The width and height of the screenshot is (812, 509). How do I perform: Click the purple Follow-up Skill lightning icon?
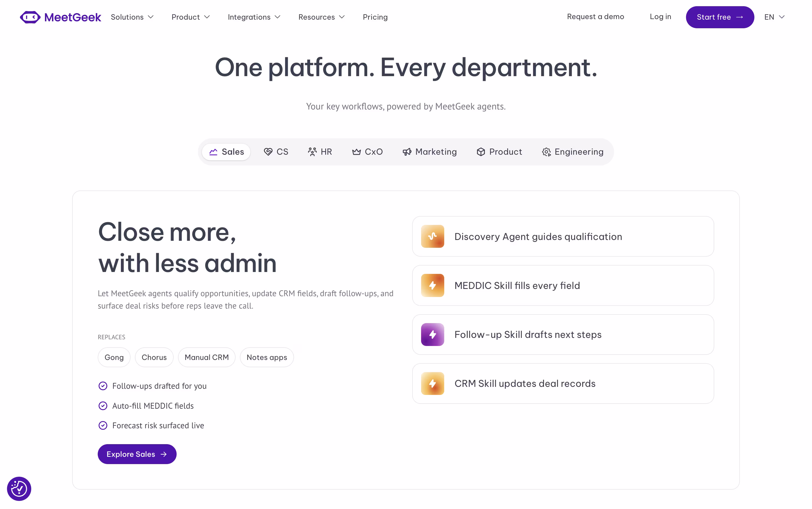tap(432, 334)
